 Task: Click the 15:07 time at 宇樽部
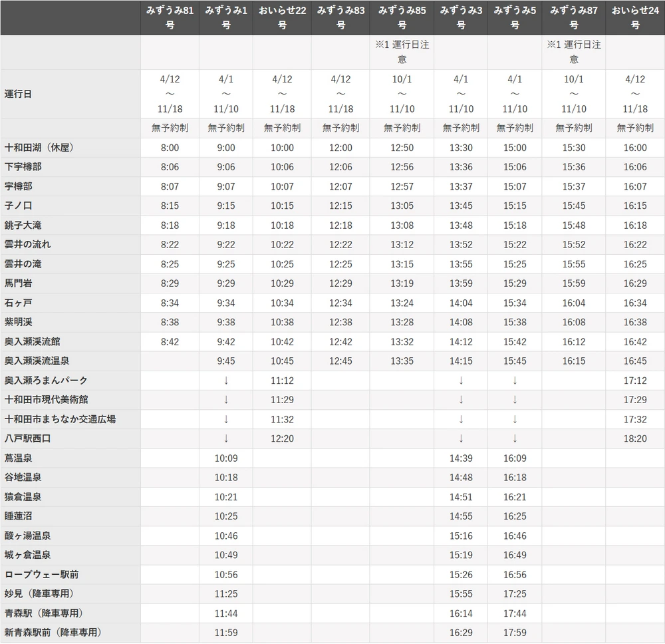tap(515, 186)
